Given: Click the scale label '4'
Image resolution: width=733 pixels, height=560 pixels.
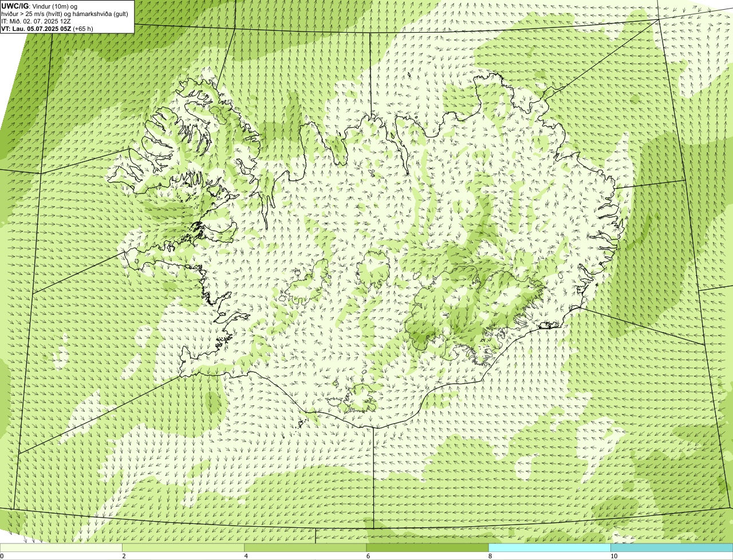Looking at the screenshot, I should point(246,556).
